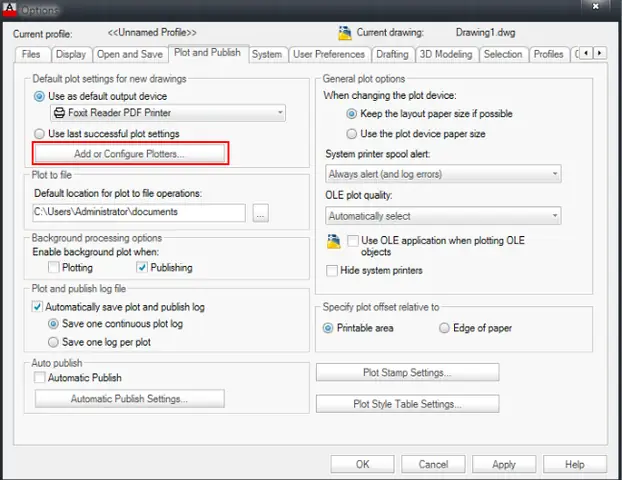Click the printer icon in the Foxit Reader dropdown
Viewport: 622px width, 480px height.
coord(60,113)
